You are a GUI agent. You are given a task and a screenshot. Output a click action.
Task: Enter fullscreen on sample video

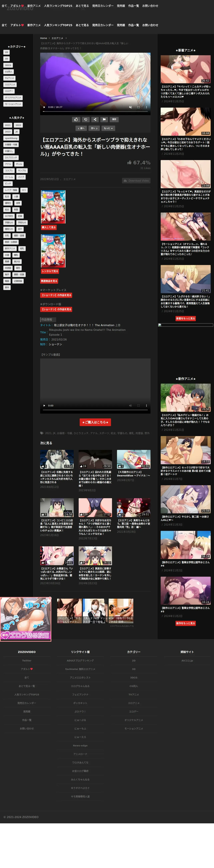[x=138, y=406]
